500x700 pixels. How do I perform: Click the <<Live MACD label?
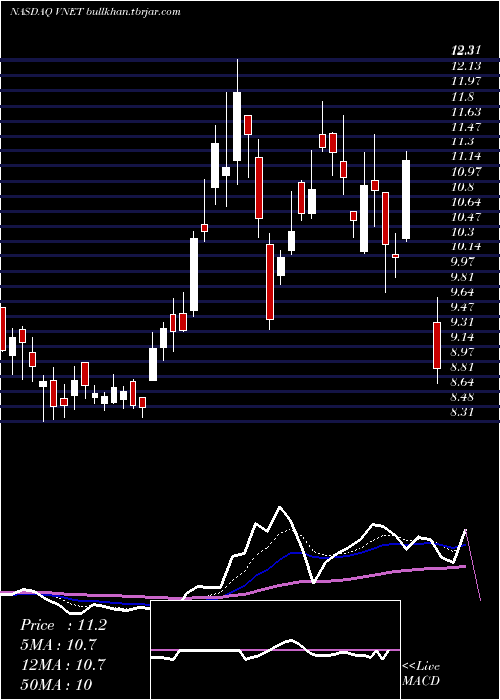tap(421, 673)
